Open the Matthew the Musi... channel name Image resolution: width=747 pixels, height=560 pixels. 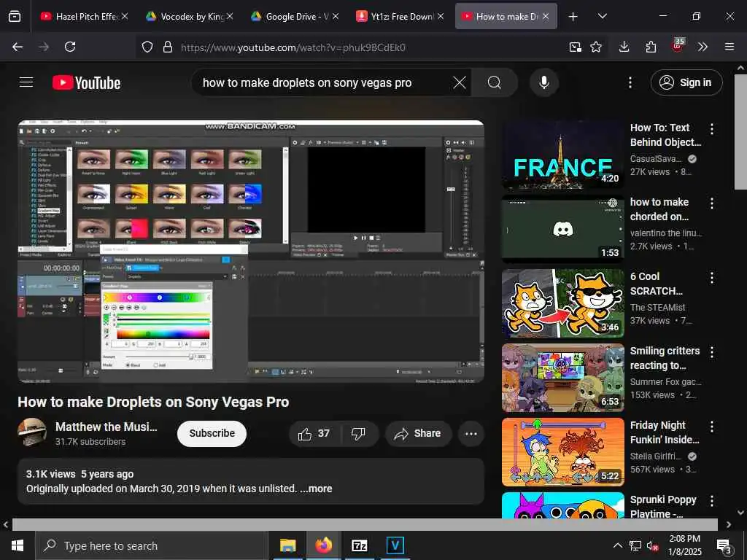pos(106,427)
